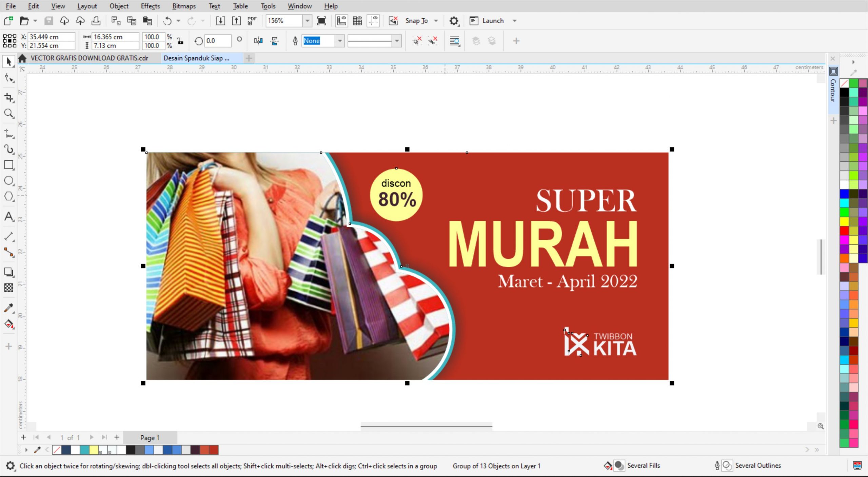868x477 pixels.
Task: Open the Options gear in standard toolbar
Action: 454,21
